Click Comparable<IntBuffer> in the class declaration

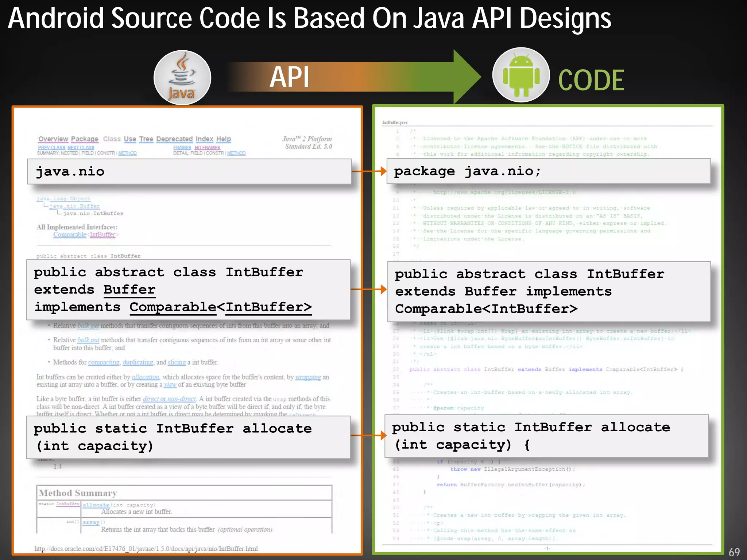(221, 307)
